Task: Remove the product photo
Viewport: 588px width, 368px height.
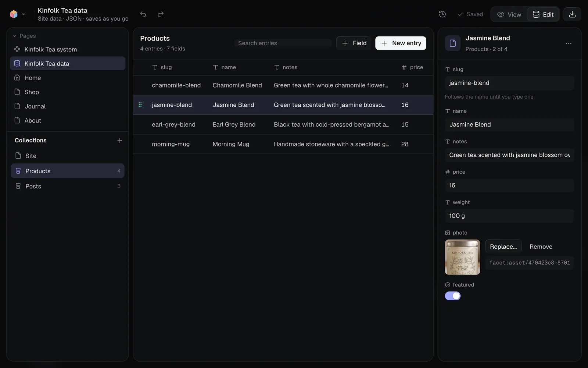Action: click(x=541, y=247)
